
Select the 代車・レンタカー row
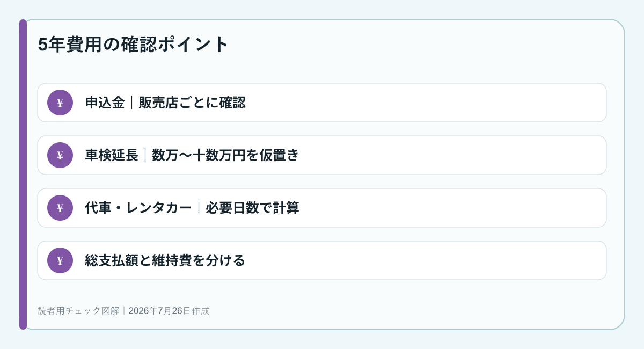(322, 208)
